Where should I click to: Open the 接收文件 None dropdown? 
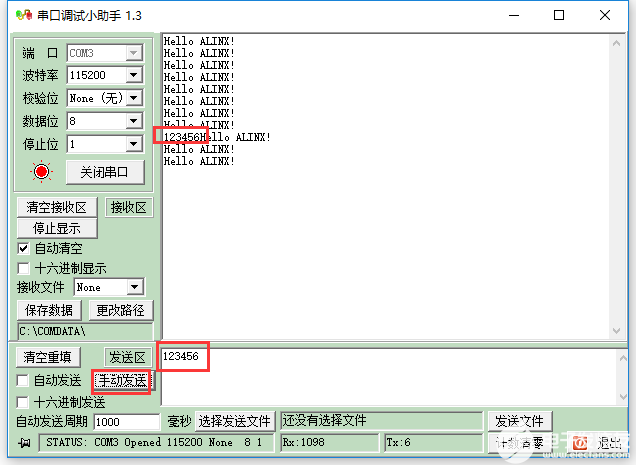(135, 287)
